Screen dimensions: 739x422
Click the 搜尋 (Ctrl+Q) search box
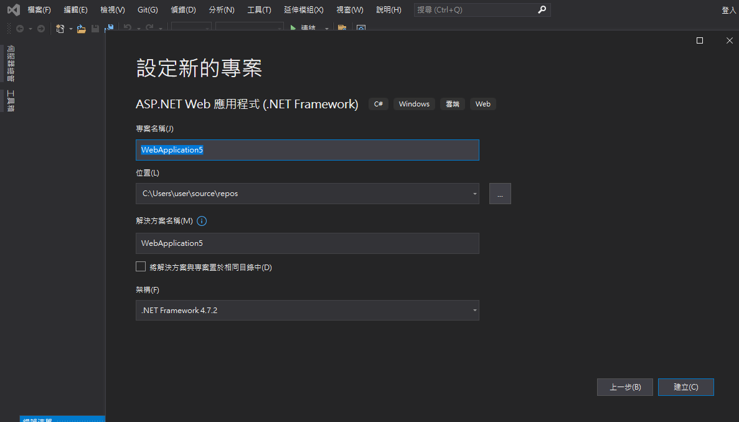click(482, 9)
